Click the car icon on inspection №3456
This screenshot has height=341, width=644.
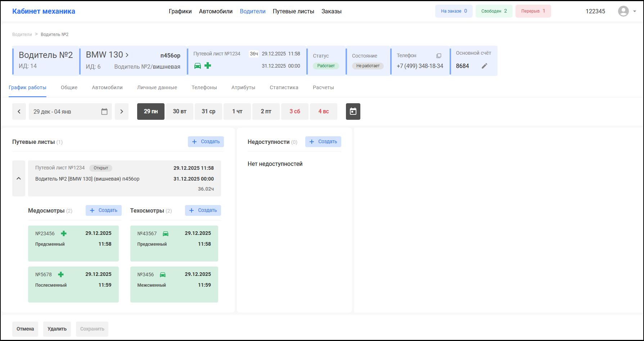(163, 274)
